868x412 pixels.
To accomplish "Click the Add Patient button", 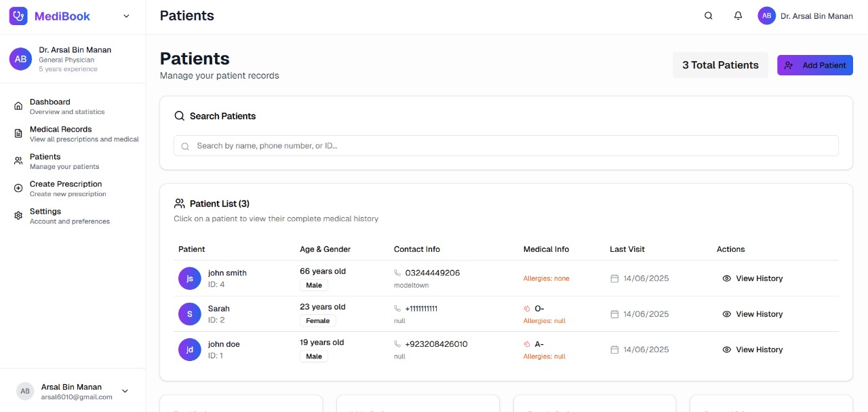I will (x=814, y=65).
